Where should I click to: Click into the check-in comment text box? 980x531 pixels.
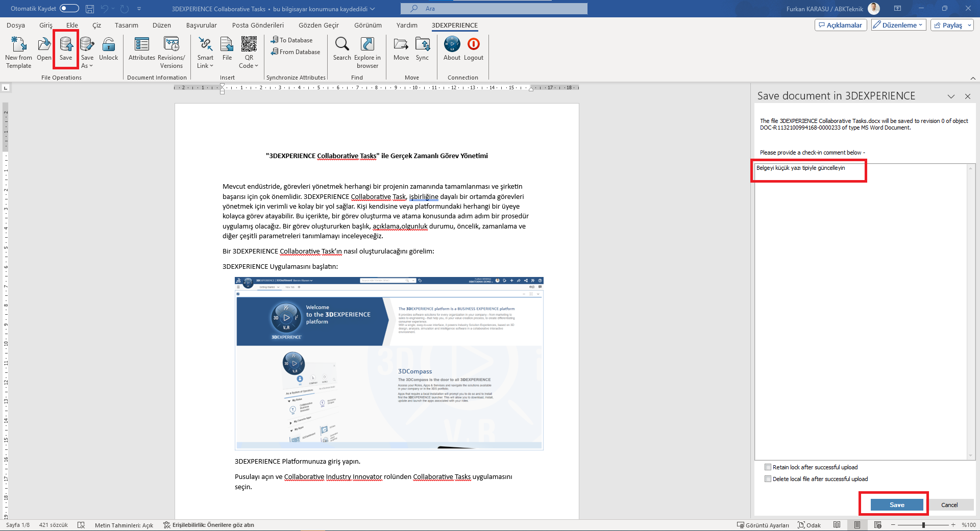point(861,306)
